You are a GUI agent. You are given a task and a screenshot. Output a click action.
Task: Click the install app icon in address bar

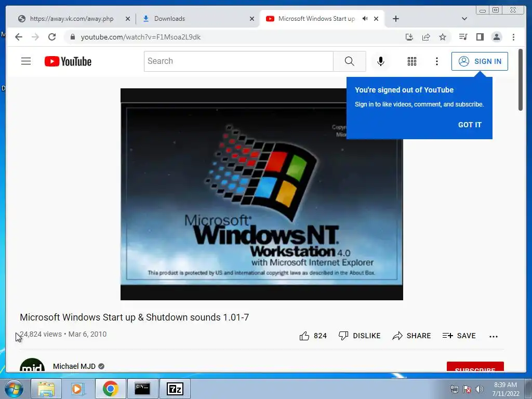pyautogui.click(x=409, y=37)
